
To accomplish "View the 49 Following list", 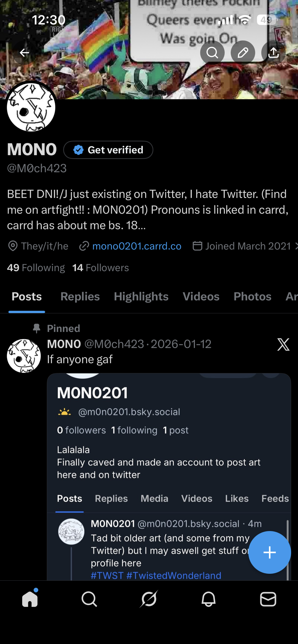I will [x=36, y=268].
